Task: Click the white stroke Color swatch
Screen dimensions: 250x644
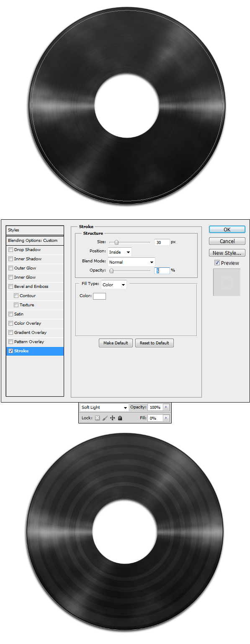Action: [x=99, y=296]
